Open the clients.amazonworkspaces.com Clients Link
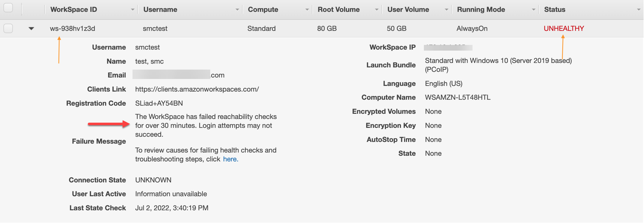The height and width of the screenshot is (223, 644). (197, 89)
